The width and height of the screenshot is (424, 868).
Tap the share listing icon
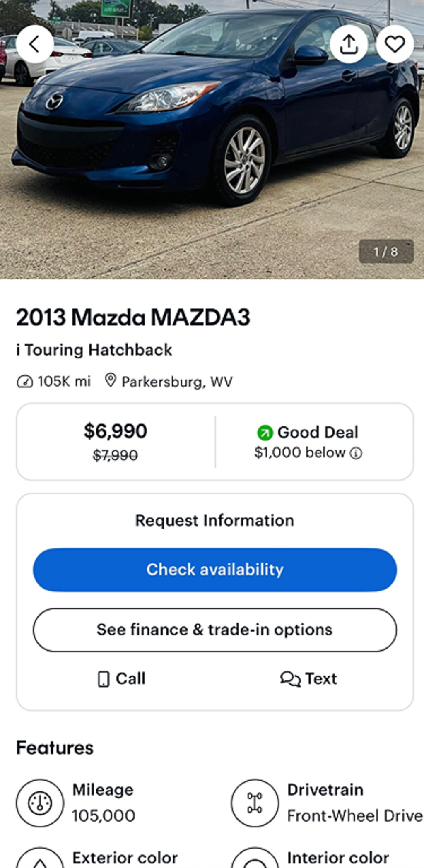pos(349,44)
